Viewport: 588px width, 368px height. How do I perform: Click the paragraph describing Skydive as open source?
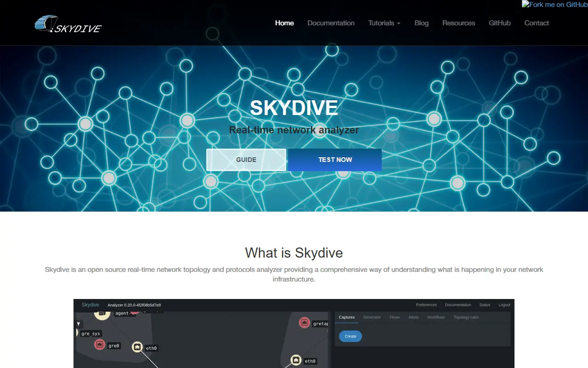(x=294, y=274)
